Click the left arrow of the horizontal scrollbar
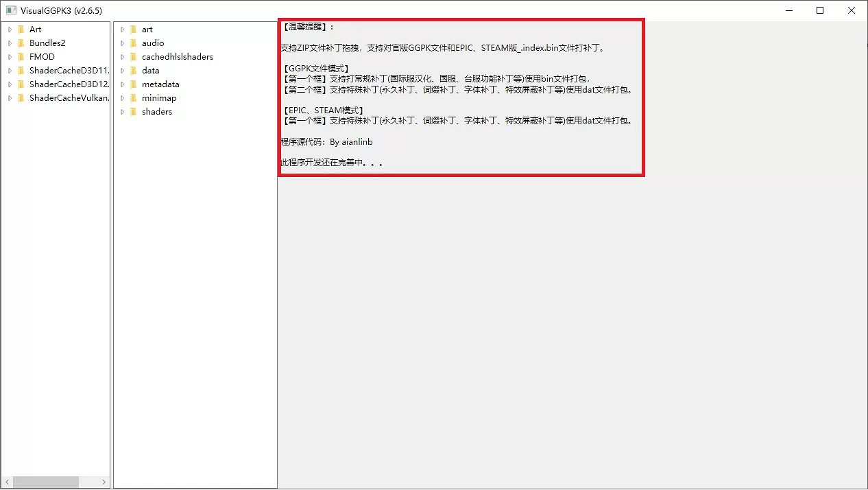The width and height of the screenshot is (868, 490). pos(7,482)
